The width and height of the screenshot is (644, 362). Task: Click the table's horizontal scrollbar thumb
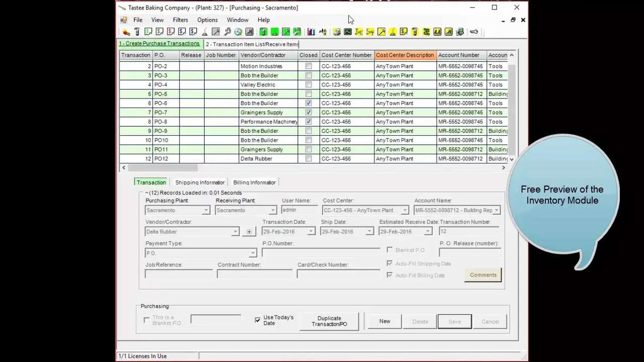tap(163, 168)
